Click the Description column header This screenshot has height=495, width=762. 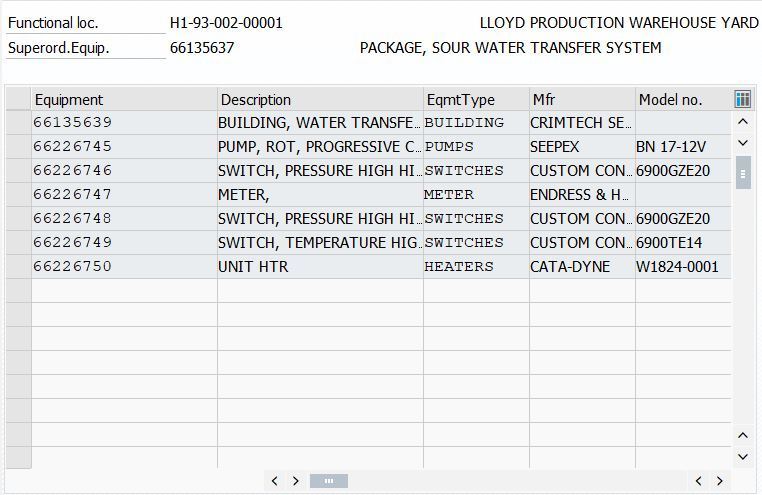click(320, 99)
